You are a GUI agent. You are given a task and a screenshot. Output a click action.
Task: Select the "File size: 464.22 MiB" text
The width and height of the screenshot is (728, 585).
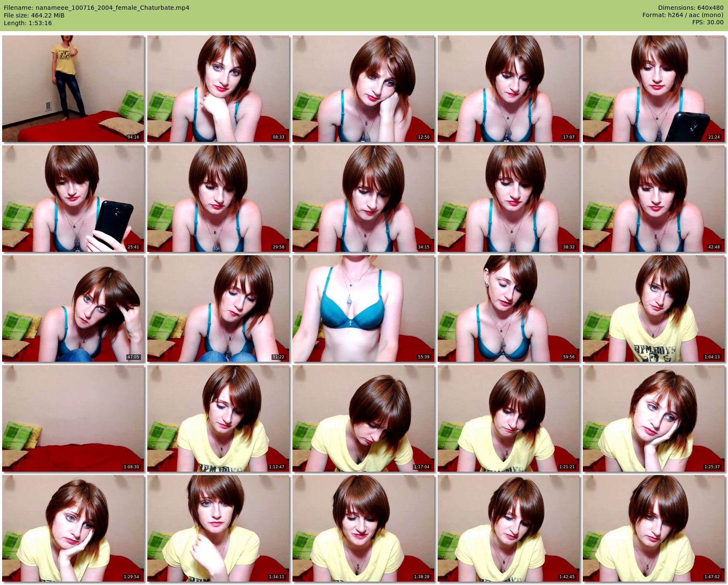pos(34,15)
